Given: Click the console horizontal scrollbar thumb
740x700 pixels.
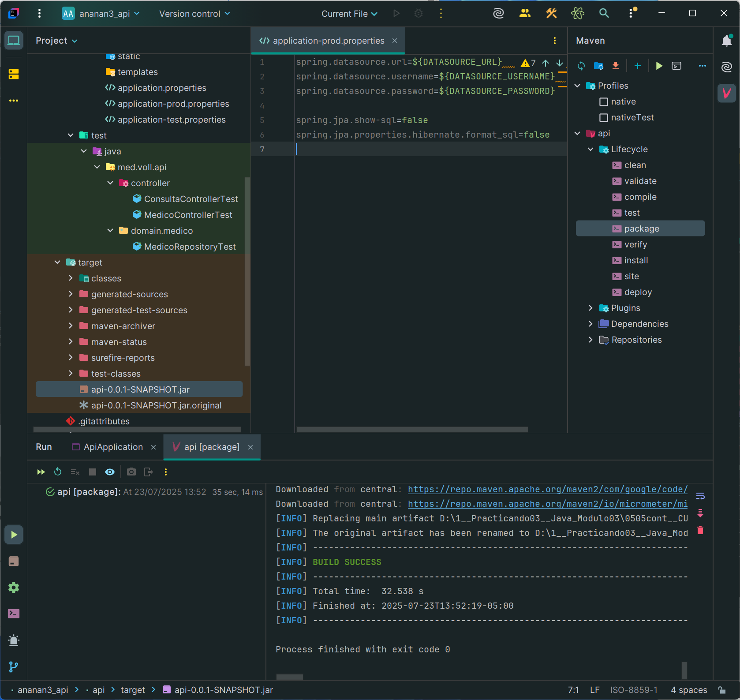Looking at the screenshot, I should pyautogui.click(x=289, y=677).
